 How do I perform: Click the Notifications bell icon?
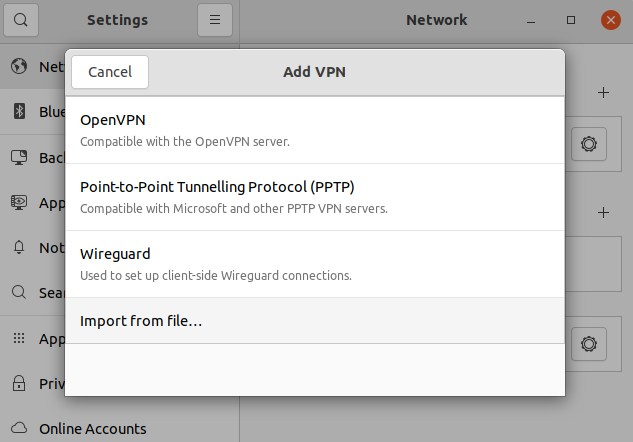click(19, 247)
